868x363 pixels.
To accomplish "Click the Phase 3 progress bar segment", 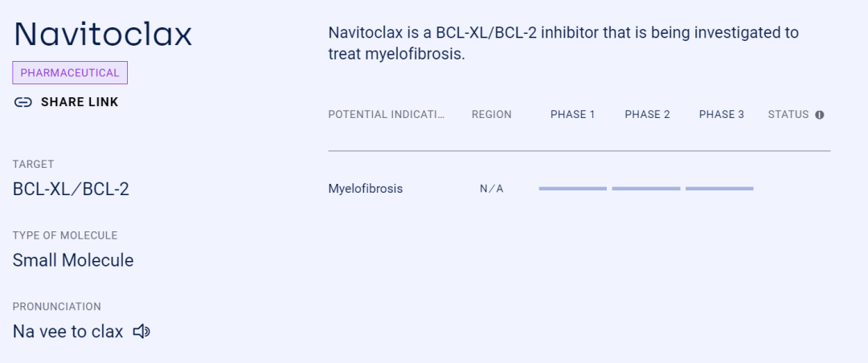I will click(719, 189).
